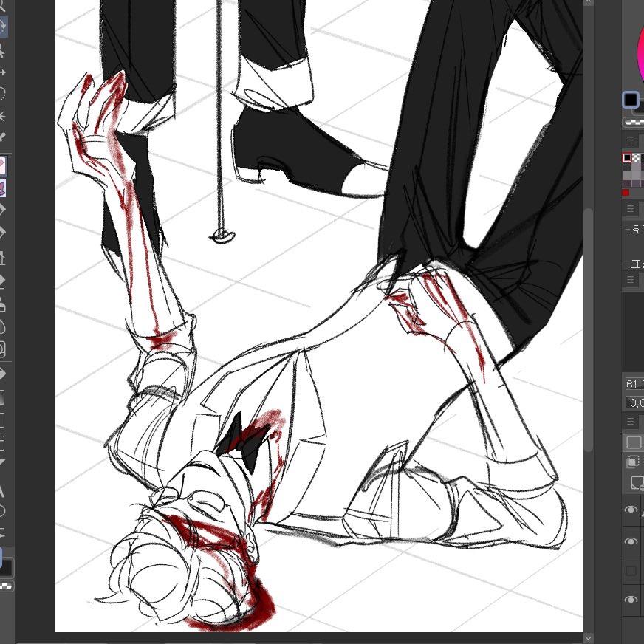Select the Zoom magnifier tool
This screenshot has width=644, height=644.
[x=2, y=5]
